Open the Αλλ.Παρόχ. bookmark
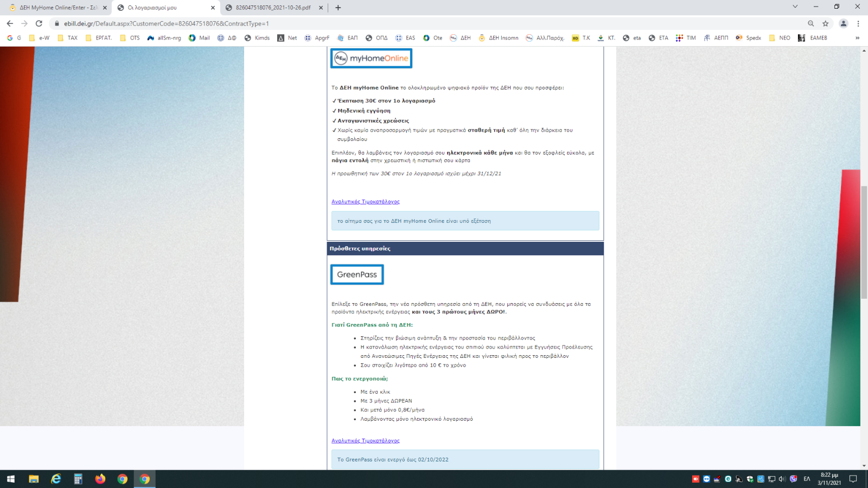This screenshot has height=488, width=868. tap(545, 38)
